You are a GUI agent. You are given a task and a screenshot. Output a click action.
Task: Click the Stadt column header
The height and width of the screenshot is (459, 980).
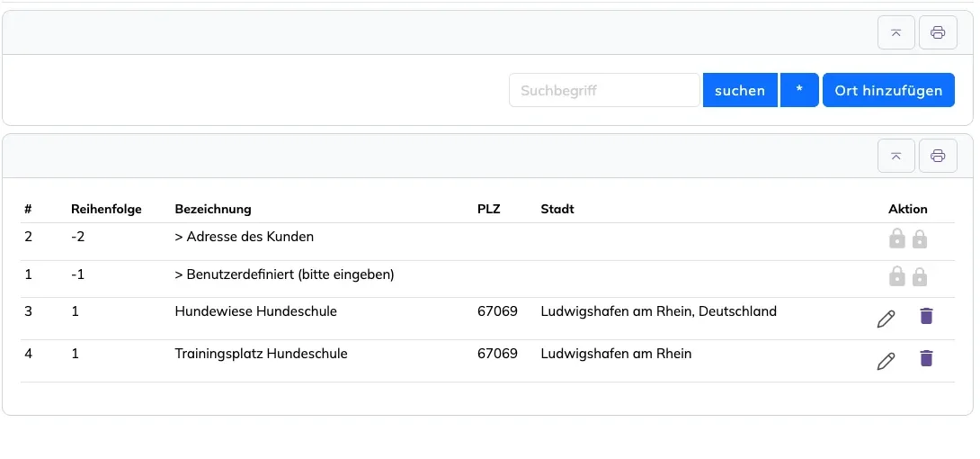[557, 209]
